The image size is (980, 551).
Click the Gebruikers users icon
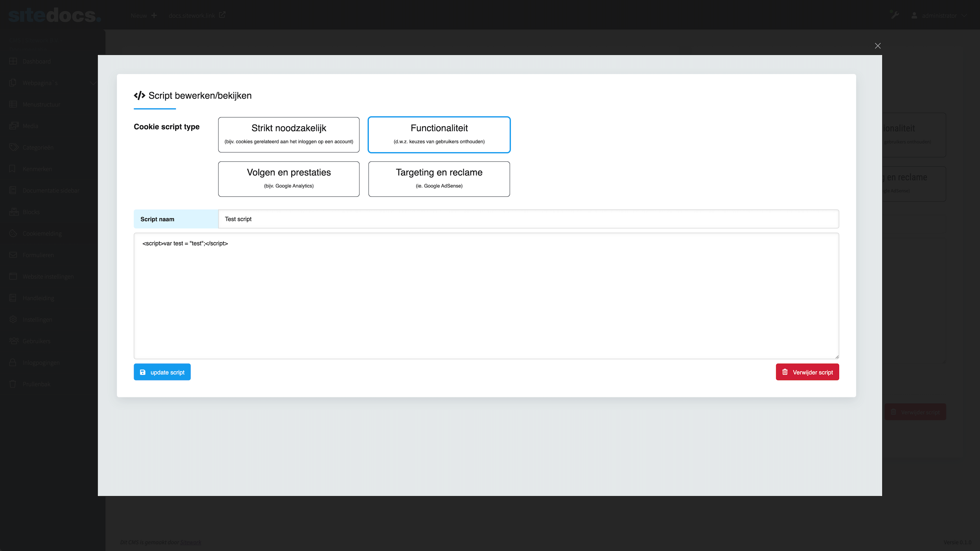coord(14,341)
